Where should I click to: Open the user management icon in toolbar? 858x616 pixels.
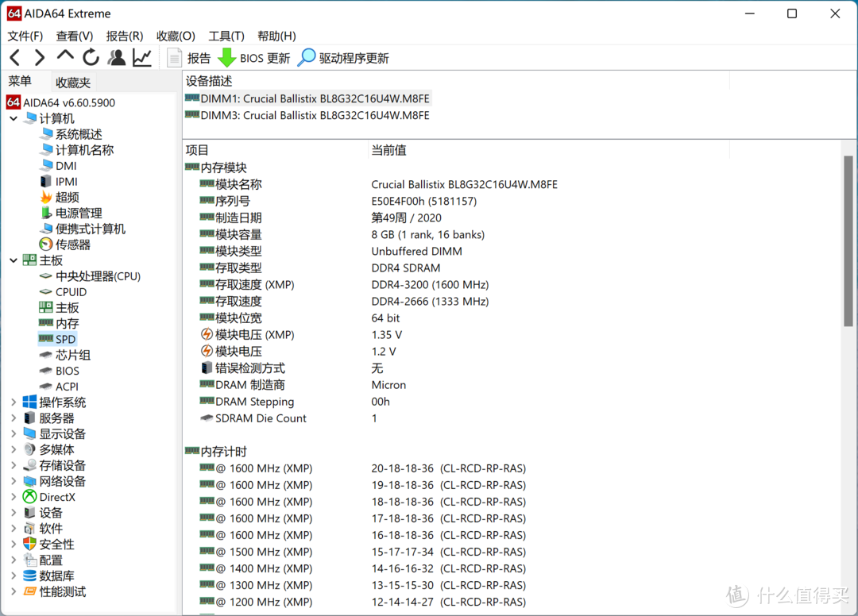point(116,57)
